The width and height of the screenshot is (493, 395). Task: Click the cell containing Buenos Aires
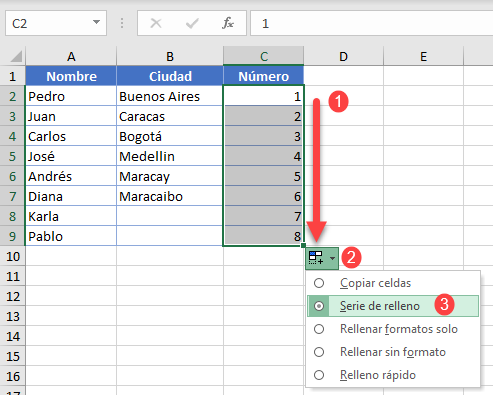coord(170,96)
